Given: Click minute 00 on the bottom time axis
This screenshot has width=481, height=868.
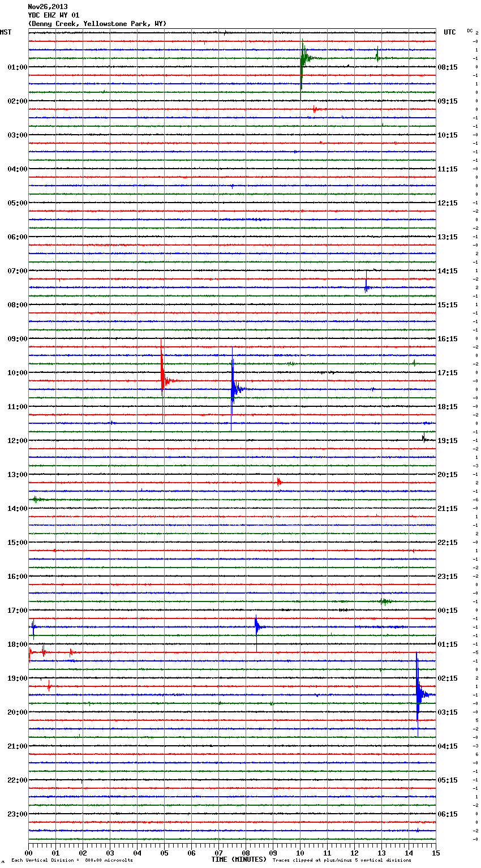Looking at the screenshot, I should [28, 852].
